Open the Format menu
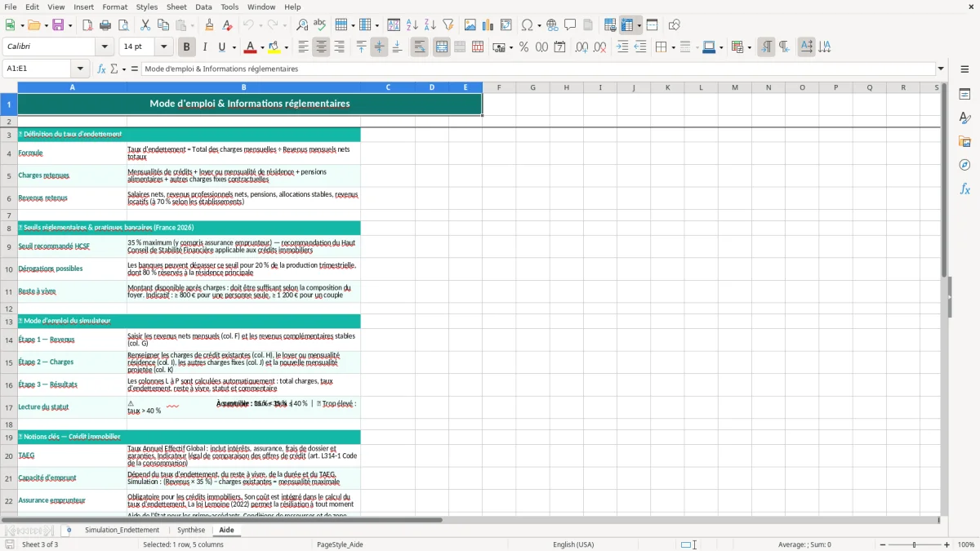The image size is (980, 551). [115, 7]
